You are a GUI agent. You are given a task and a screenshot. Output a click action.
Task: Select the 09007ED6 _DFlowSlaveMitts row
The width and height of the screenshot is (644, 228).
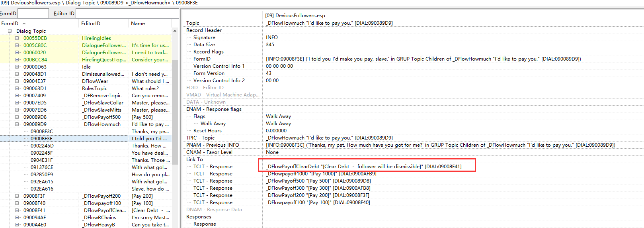point(86,110)
